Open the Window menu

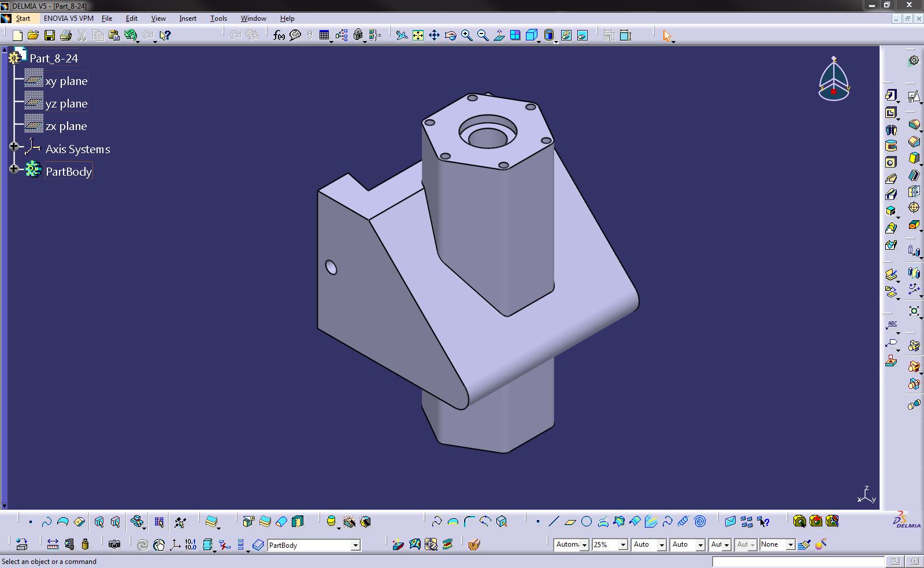pos(253,18)
